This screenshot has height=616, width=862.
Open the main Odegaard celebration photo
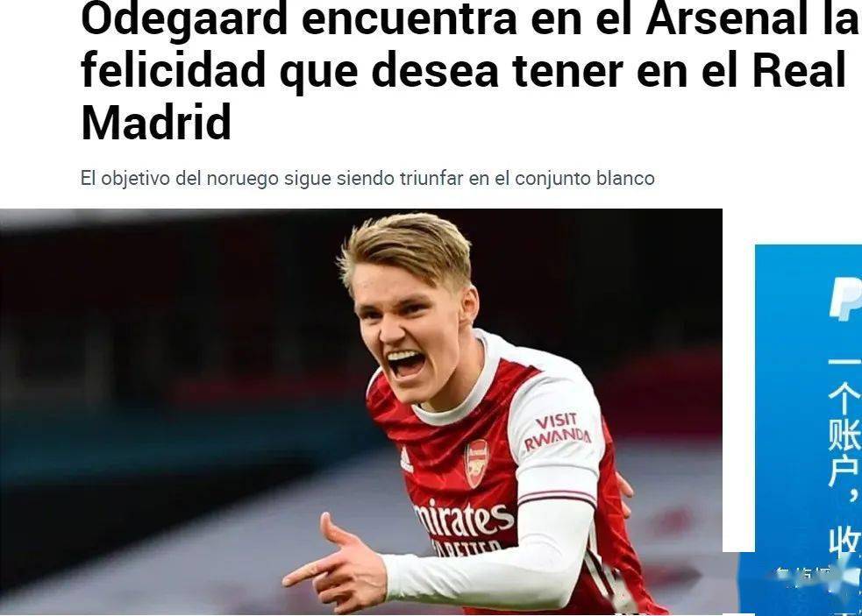point(361,411)
